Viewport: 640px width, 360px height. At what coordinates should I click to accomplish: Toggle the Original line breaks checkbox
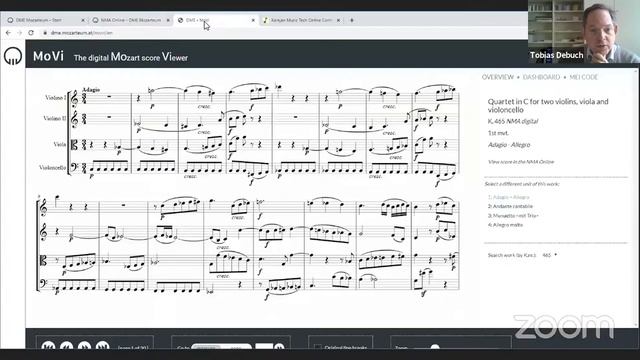[318, 347]
